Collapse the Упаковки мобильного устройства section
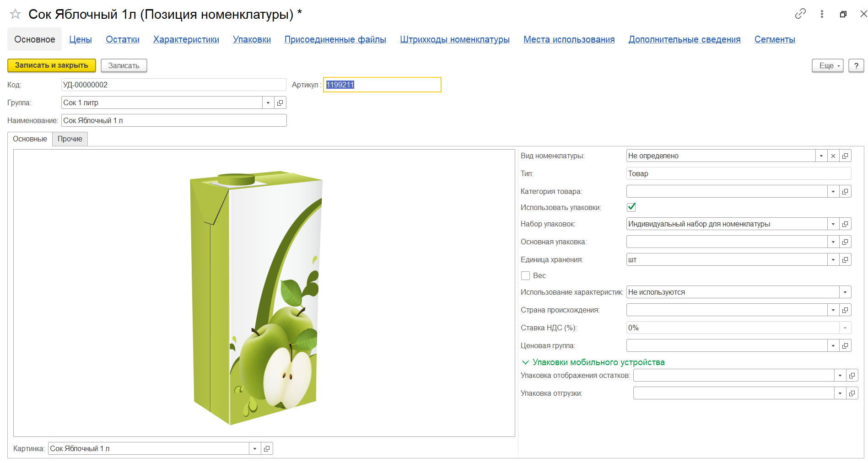868x463 pixels. [525, 362]
